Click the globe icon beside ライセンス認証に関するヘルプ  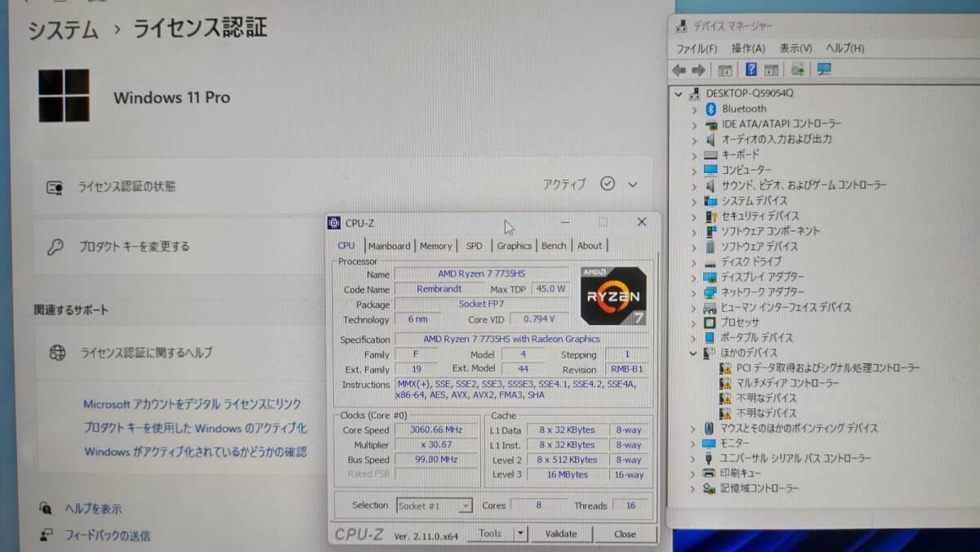coord(57,353)
